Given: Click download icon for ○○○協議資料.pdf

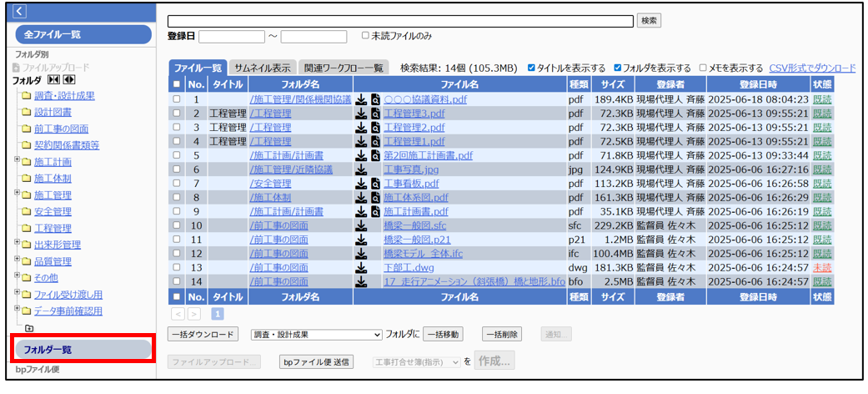Looking at the screenshot, I should pos(361,99).
